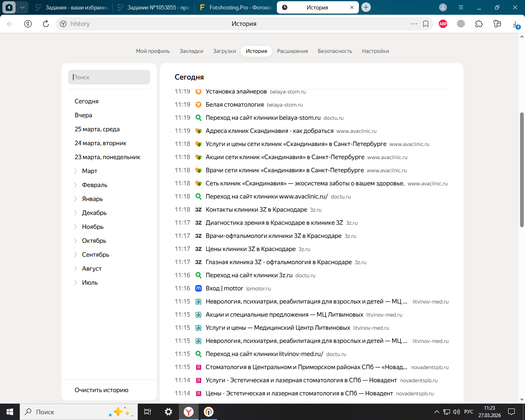Add a new tab with the plus button
The image size is (525, 420).
(366, 7)
